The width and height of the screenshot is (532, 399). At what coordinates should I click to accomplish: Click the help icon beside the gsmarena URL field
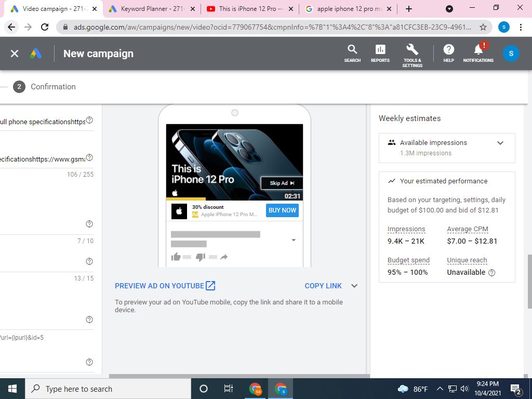(89, 157)
